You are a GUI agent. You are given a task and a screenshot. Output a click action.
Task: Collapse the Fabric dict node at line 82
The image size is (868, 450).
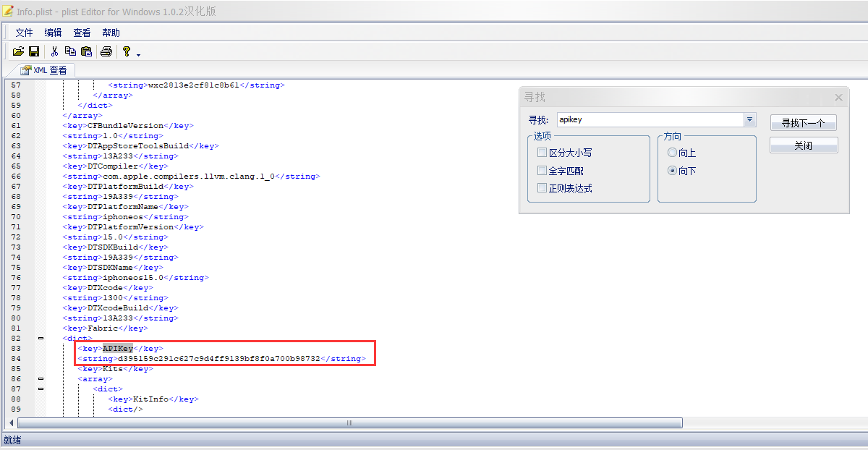point(41,338)
